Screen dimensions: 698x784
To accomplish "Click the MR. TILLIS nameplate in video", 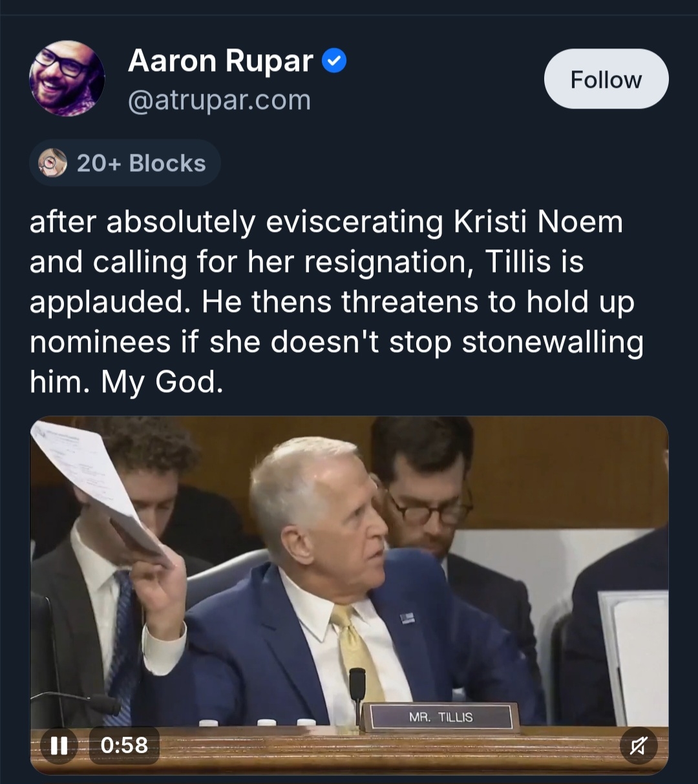I will (440, 717).
